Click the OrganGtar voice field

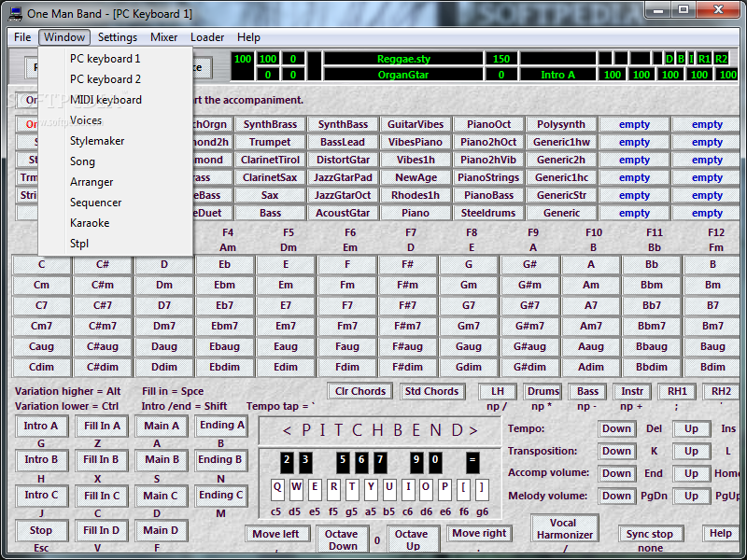[x=403, y=75]
